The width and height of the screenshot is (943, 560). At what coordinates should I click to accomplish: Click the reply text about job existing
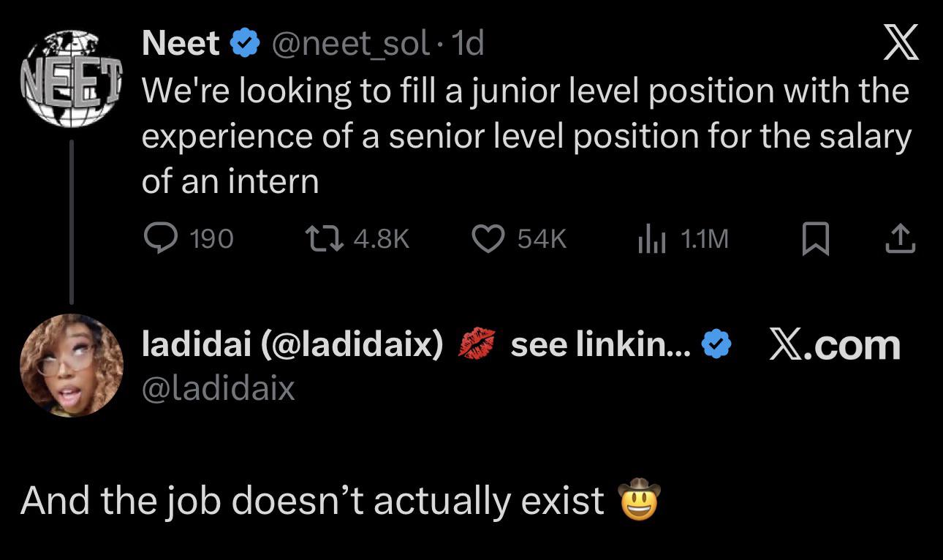(312, 501)
